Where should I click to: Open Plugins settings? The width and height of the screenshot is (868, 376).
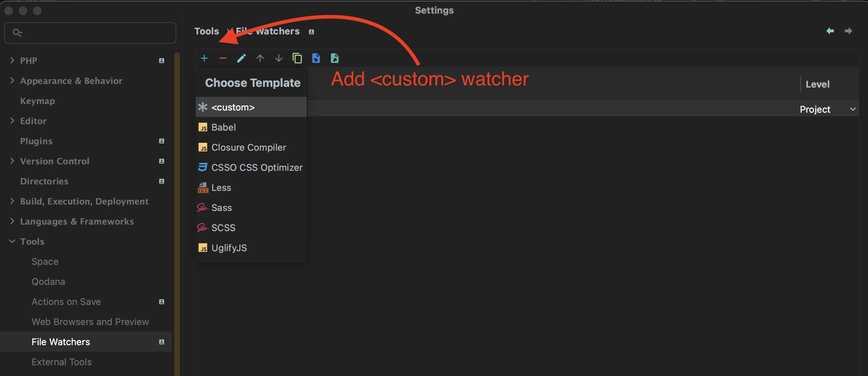pyautogui.click(x=36, y=141)
